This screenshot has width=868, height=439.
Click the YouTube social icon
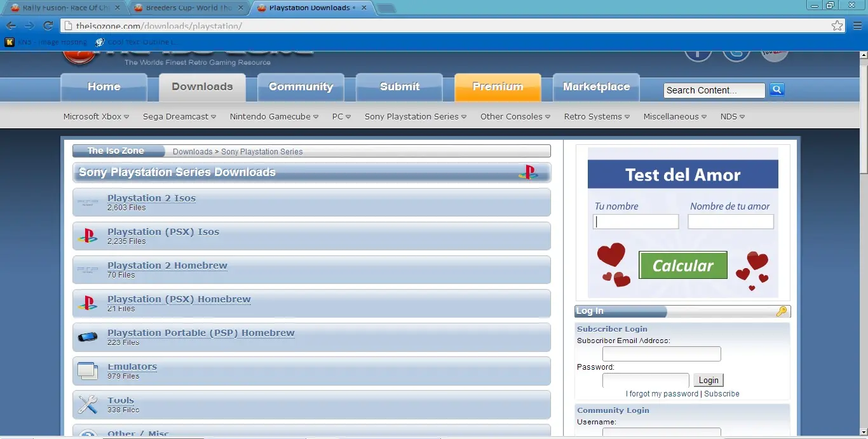[774, 52]
